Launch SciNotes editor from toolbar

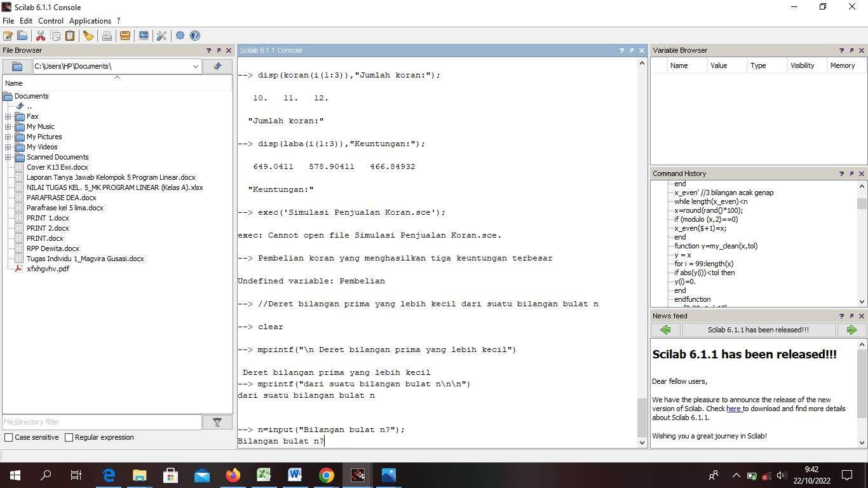point(8,36)
